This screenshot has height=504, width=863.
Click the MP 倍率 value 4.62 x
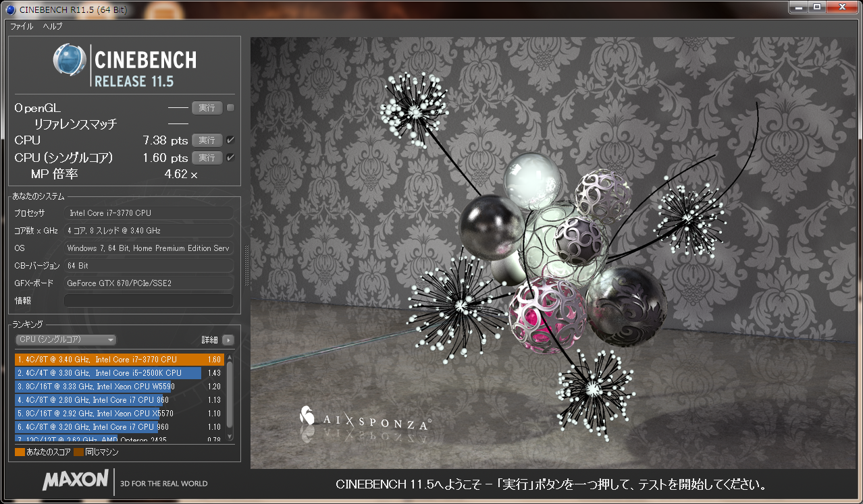pos(181,174)
